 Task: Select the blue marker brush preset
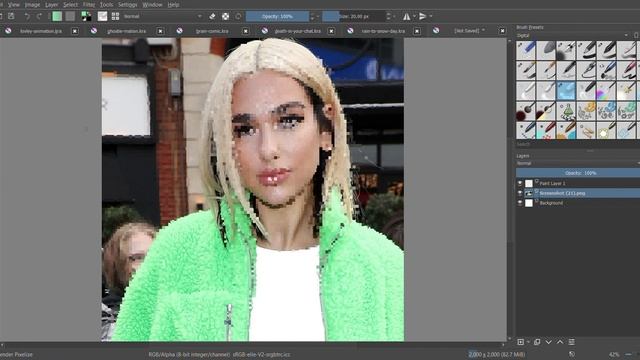(x=526, y=50)
